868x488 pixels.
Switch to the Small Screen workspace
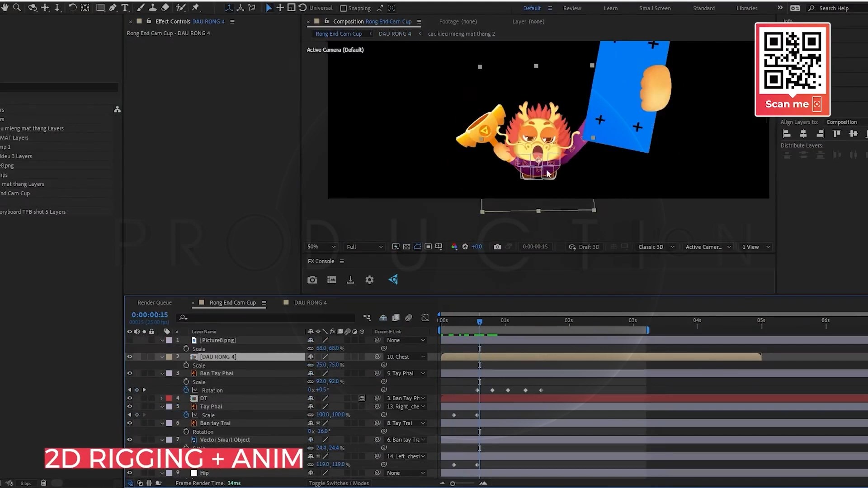(655, 8)
